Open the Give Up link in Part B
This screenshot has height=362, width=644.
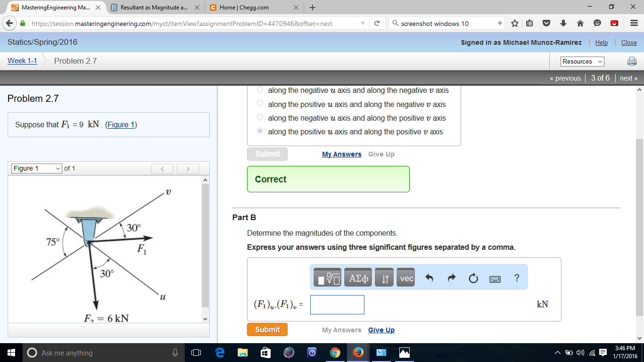[x=381, y=329]
